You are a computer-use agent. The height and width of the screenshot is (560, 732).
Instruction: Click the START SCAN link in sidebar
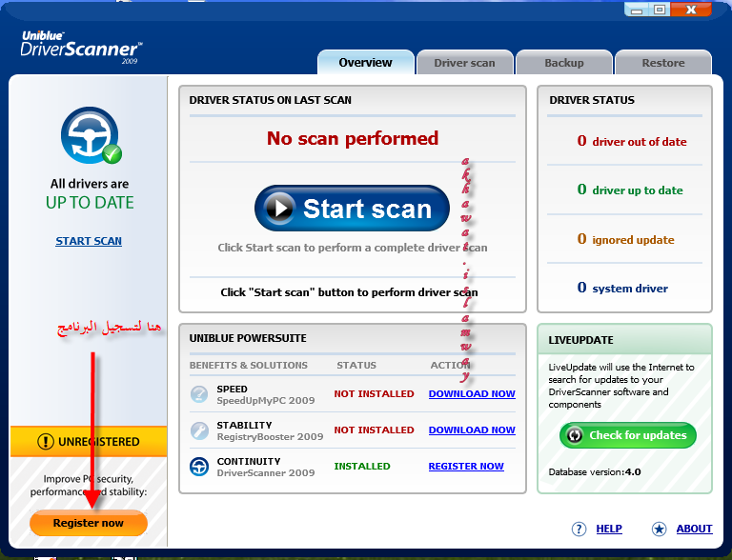(89, 241)
